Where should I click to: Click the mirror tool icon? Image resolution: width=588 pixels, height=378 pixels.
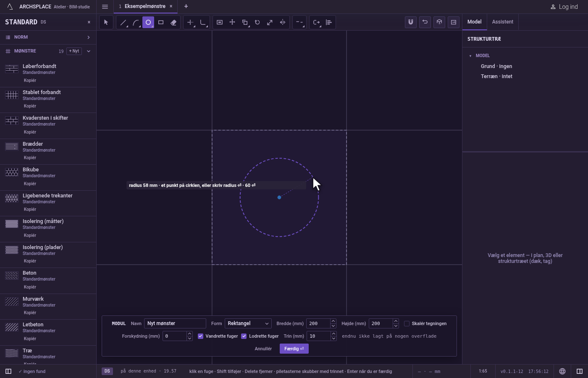click(283, 22)
